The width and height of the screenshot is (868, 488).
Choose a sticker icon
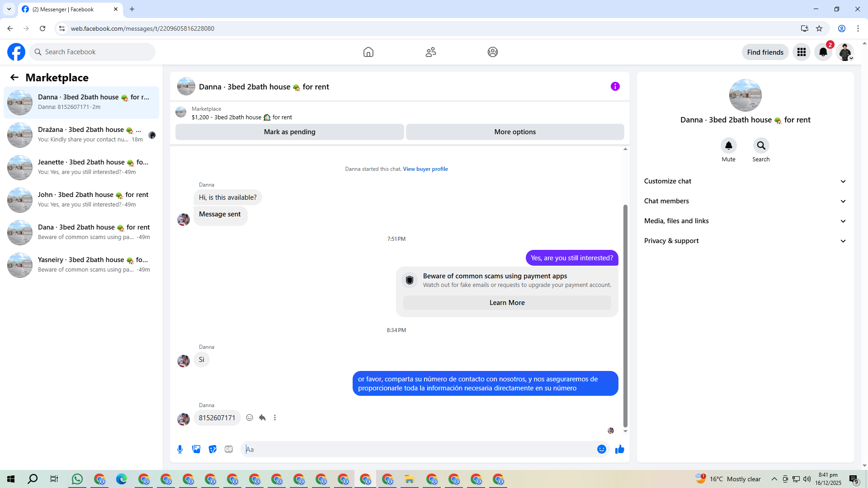point(212,449)
